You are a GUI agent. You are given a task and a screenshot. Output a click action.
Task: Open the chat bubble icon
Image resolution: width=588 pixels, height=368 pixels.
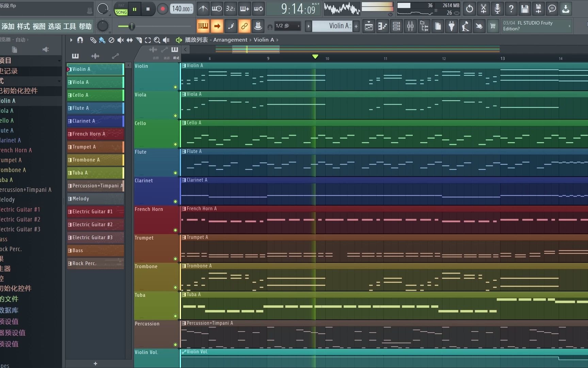pos(552,9)
